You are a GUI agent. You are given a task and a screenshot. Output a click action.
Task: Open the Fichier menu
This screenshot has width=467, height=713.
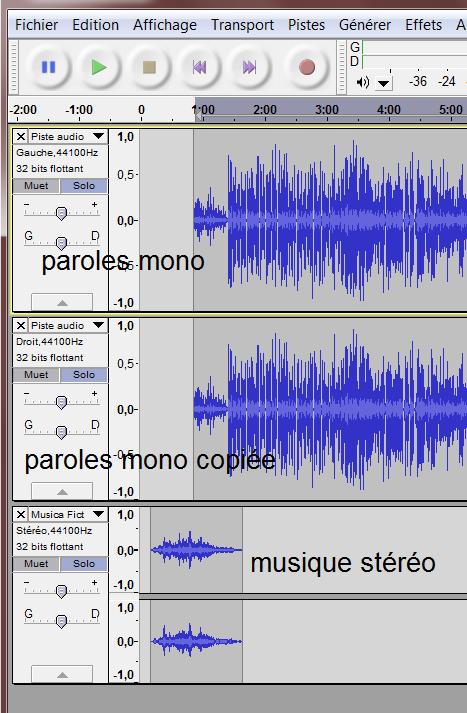tap(36, 25)
